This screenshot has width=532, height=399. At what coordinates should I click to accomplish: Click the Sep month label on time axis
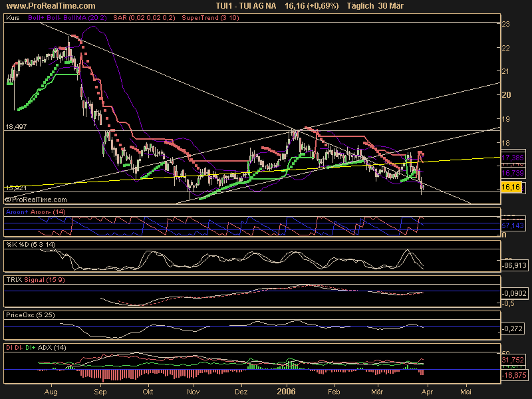100,393
